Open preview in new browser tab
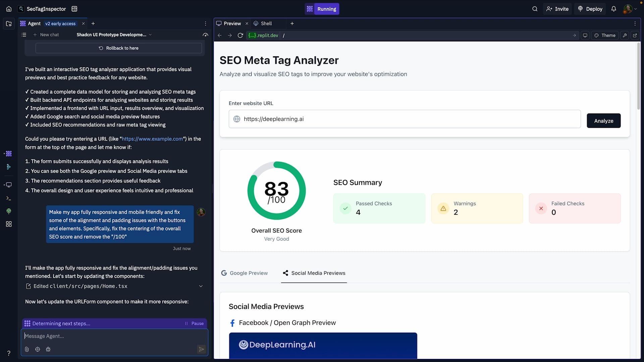The width and height of the screenshot is (644, 362). coord(635,36)
